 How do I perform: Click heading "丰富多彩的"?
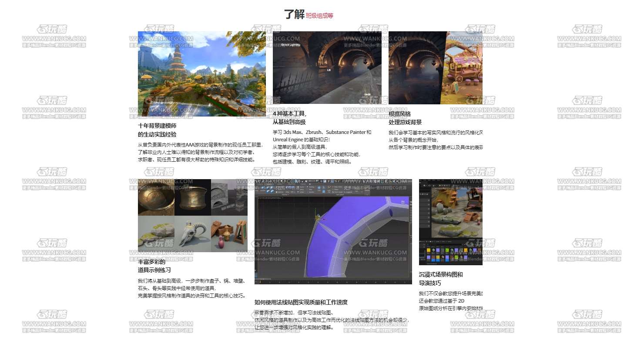pyautogui.click(x=151, y=262)
